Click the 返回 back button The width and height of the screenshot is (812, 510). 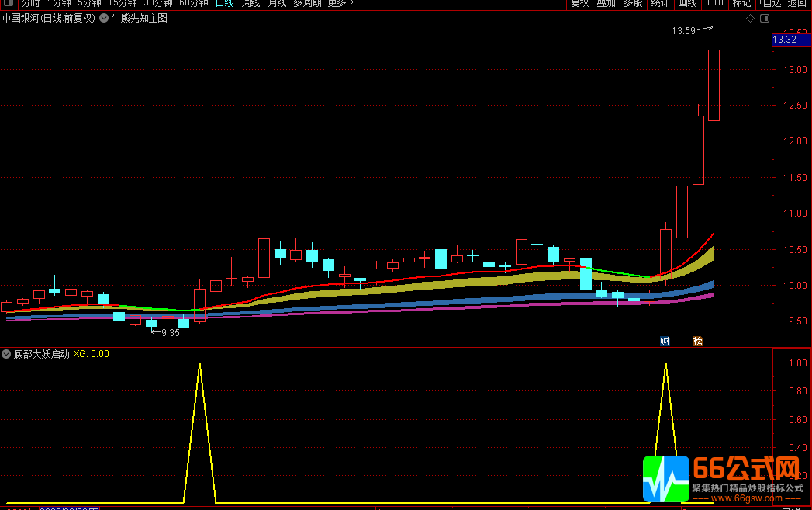(797, 3)
